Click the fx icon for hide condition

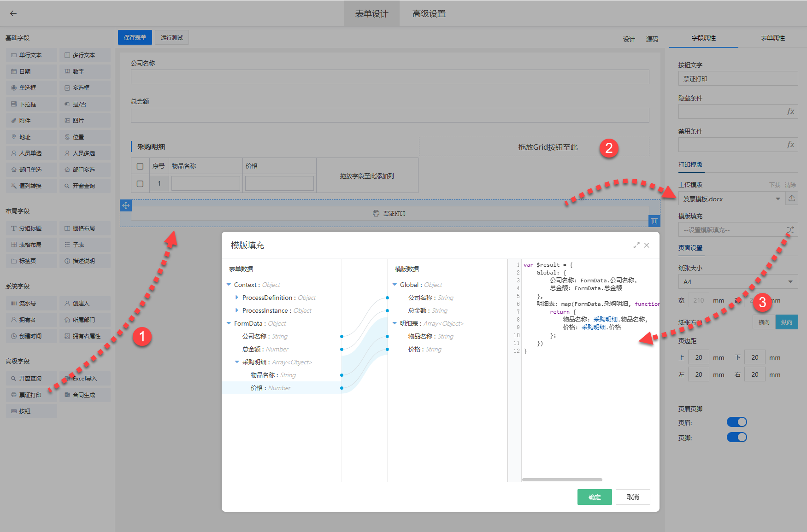coord(790,111)
